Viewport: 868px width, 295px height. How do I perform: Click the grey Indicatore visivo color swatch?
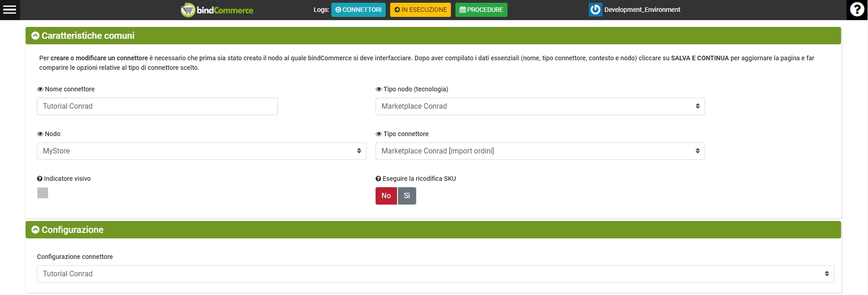(x=42, y=193)
